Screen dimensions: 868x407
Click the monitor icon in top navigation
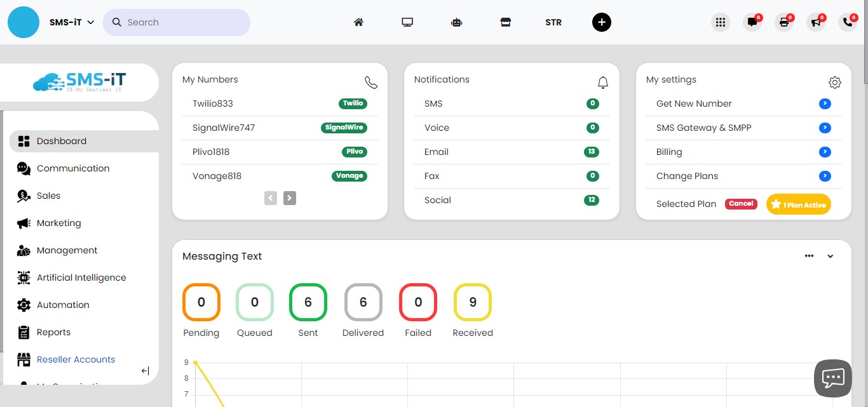pyautogui.click(x=407, y=22)
